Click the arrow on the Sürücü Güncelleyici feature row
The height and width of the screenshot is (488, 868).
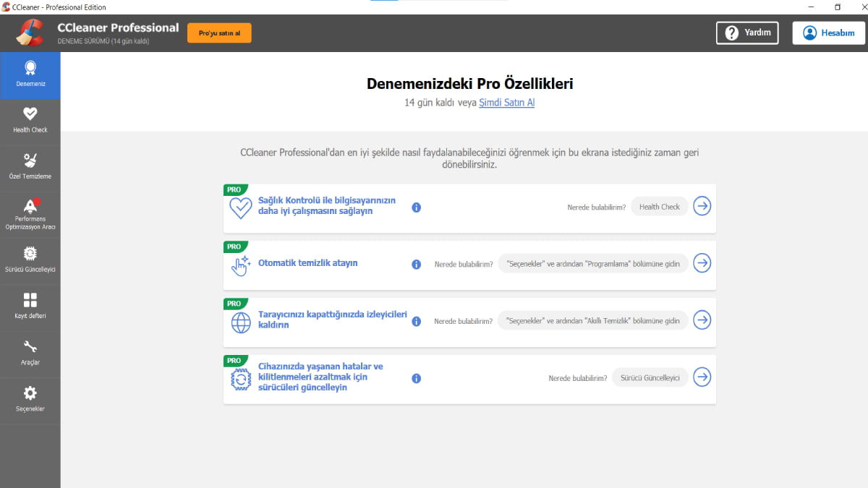click(x=702, y=377)
